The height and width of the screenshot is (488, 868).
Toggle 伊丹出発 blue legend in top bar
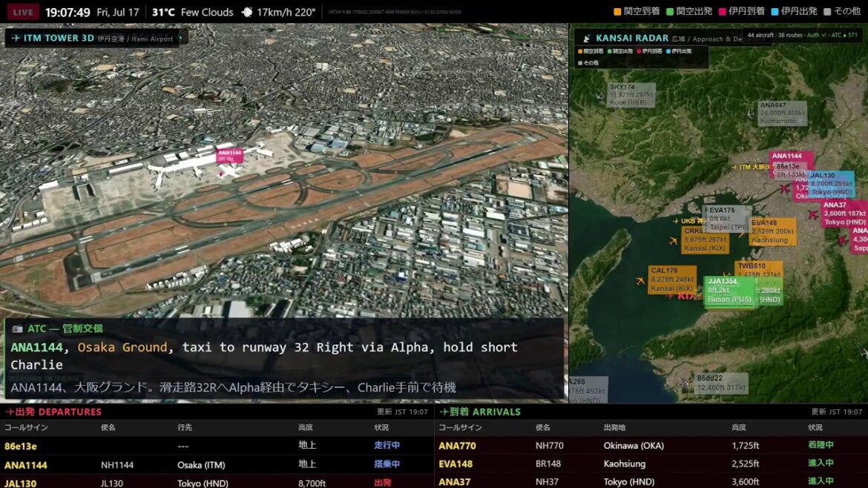tap(794, 12)
